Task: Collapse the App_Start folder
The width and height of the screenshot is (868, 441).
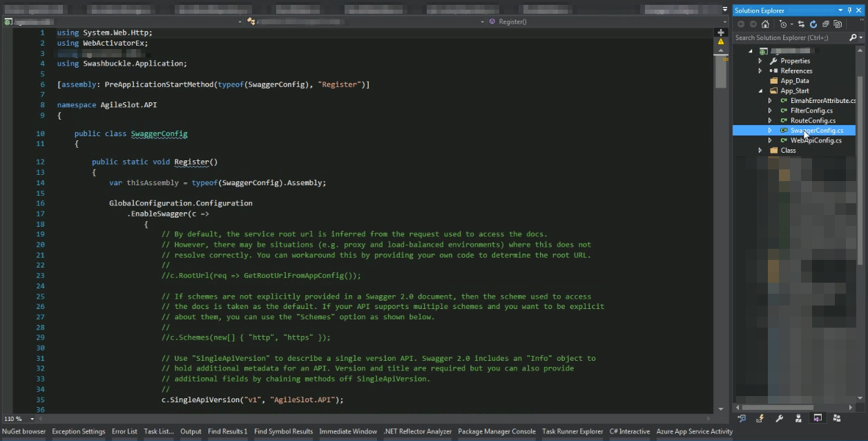Action: point(760,91)
